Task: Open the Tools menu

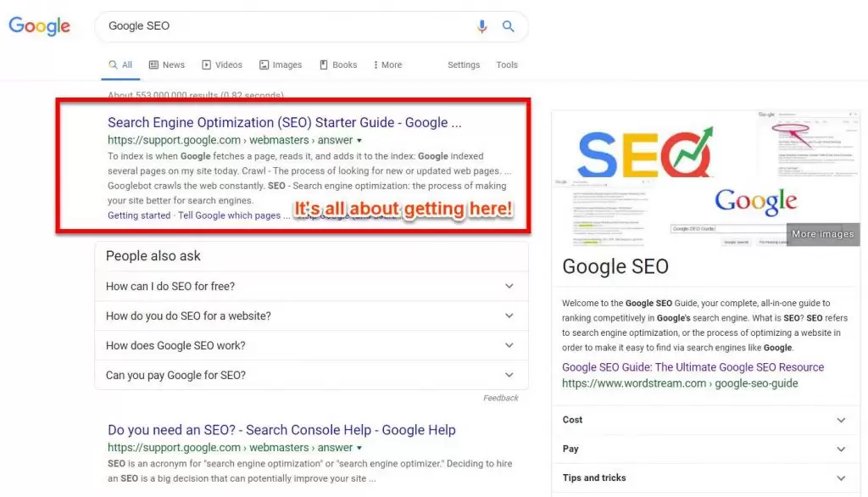Action: (507, 65)
